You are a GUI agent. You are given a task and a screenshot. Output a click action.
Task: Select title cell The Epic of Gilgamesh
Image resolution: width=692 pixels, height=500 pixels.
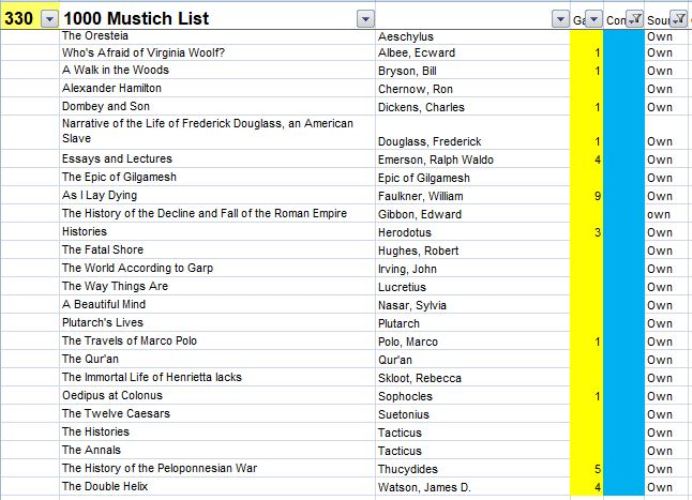coord(217,177)
